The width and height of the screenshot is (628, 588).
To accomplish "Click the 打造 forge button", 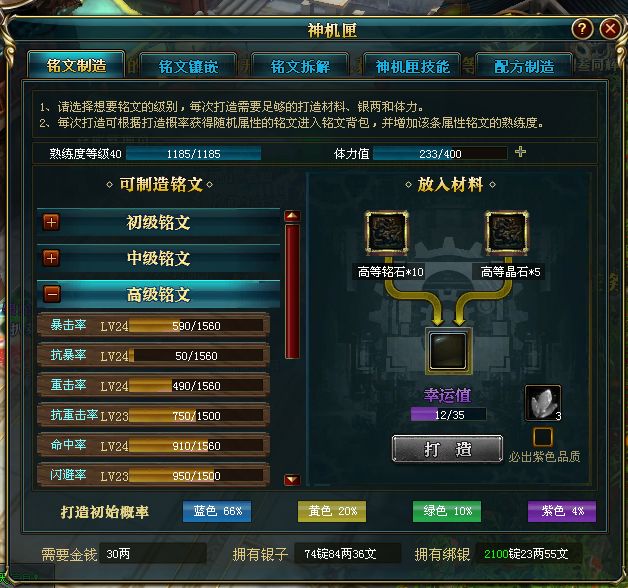I will click(x=447, y=449).
